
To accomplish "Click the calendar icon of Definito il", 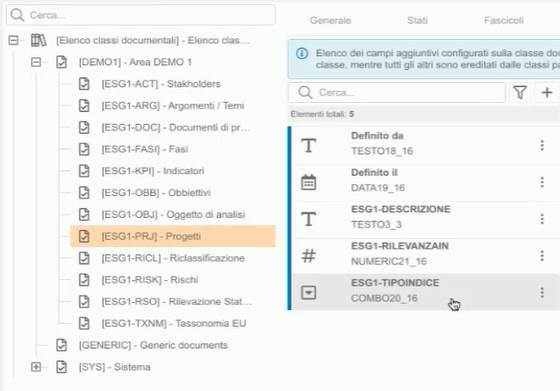I will (x=309, y=182).
